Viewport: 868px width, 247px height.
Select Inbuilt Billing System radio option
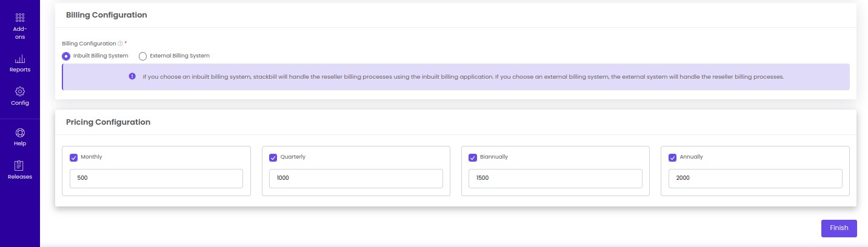tap(66, 56)
